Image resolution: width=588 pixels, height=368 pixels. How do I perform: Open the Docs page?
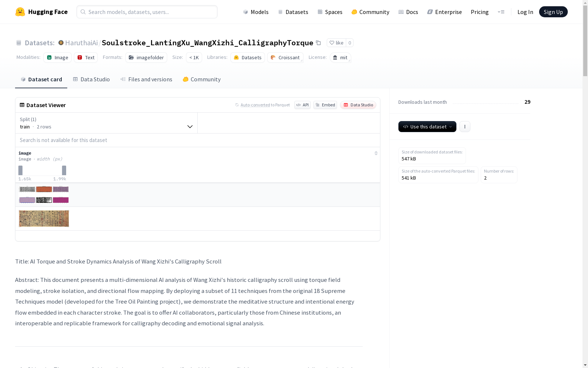(x=408, y=12)
